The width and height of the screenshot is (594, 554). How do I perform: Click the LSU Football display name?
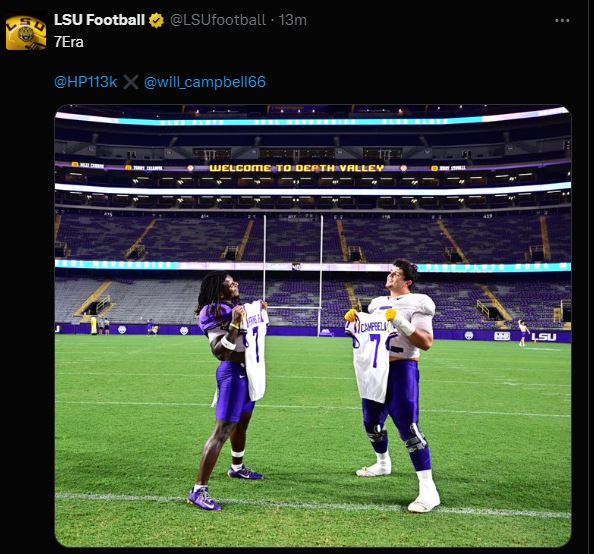99,20
